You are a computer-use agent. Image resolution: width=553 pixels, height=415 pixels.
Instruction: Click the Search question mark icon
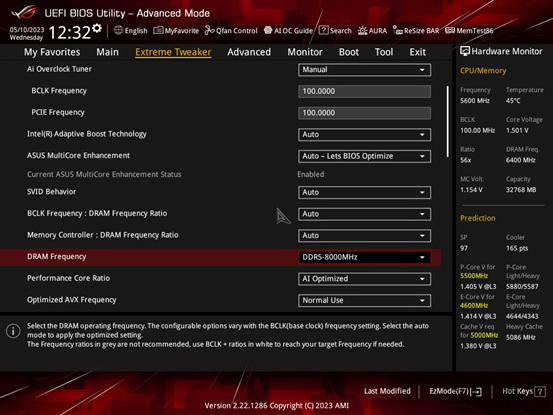tap(323, 30)
